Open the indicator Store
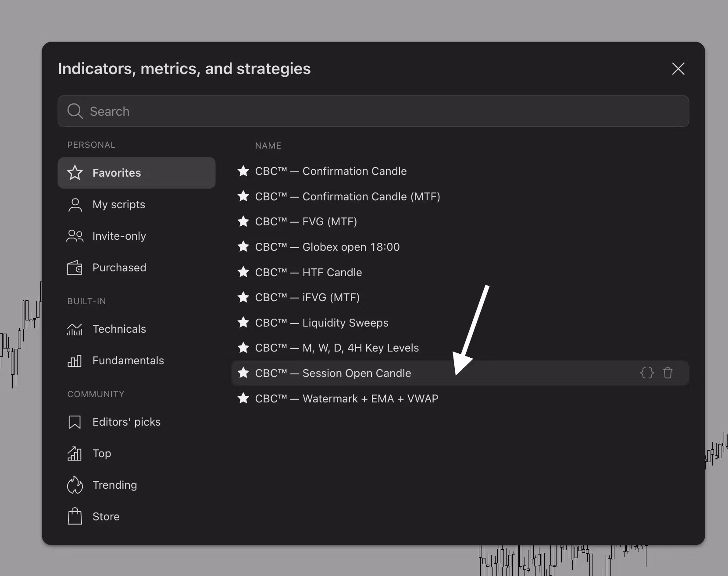728x576 pixels. 106,516
